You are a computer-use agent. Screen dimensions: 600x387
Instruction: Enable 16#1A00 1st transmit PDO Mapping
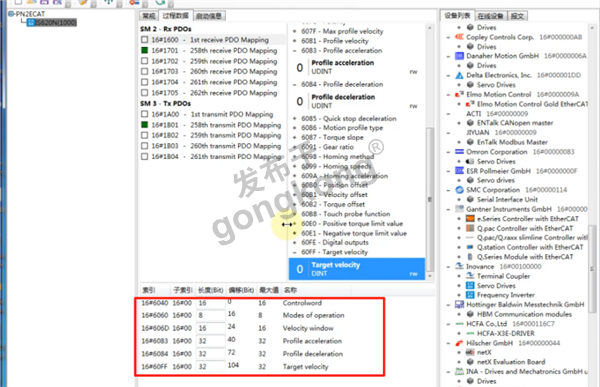pyautogui.click(x=144, y=114)
